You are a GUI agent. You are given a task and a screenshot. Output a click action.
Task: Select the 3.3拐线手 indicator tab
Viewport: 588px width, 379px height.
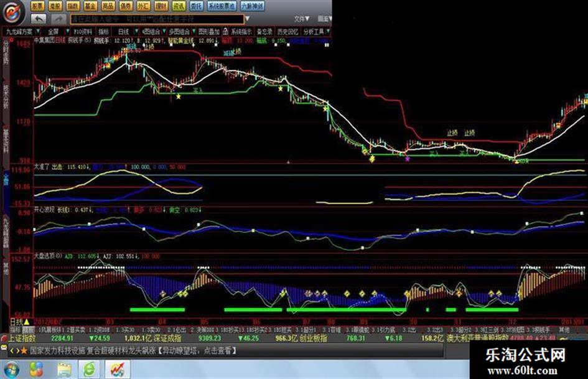pos(538,330)
